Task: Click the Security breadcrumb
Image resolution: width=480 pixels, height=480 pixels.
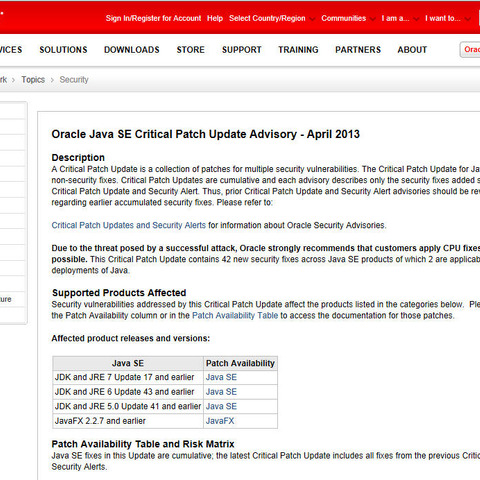Action: [74, 80]
